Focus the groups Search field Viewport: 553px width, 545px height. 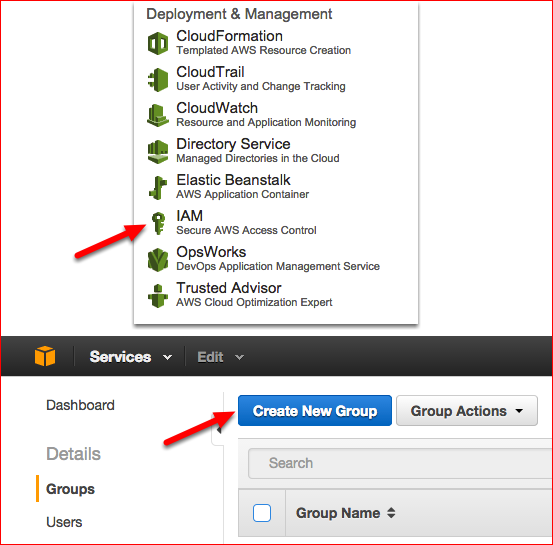(400, 463)
